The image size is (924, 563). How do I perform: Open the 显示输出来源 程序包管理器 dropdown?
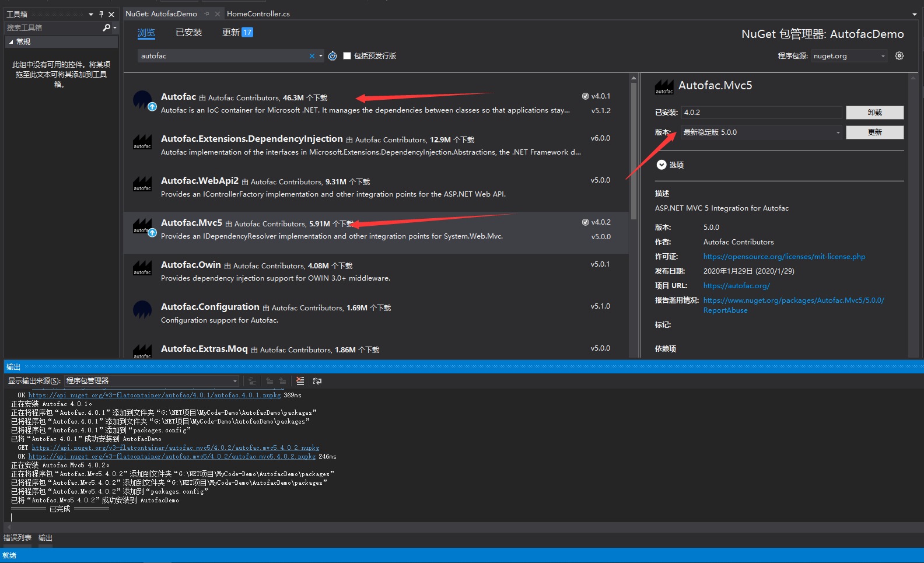[152, 381]
